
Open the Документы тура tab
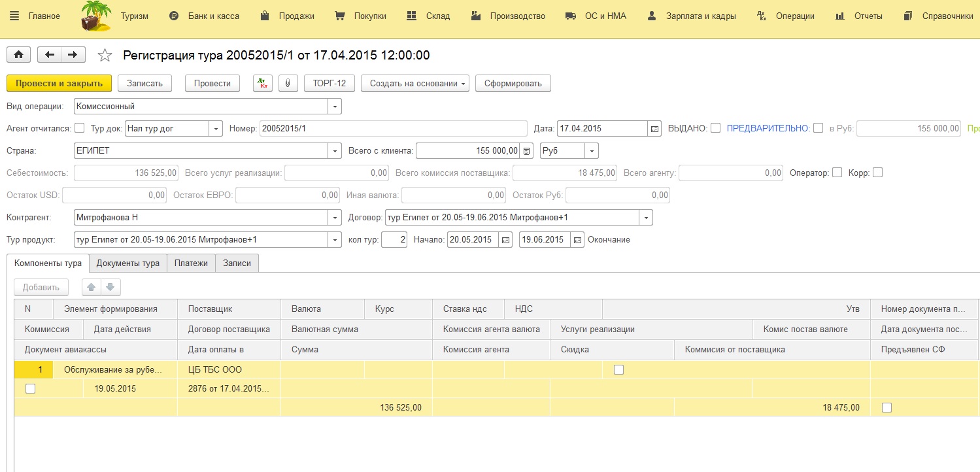click(x=128, y=263)
